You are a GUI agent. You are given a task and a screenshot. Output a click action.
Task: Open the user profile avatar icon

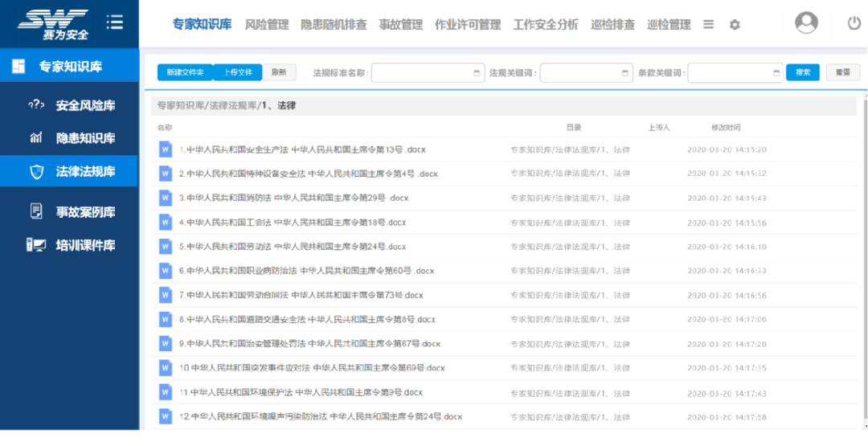coord(806,23)
